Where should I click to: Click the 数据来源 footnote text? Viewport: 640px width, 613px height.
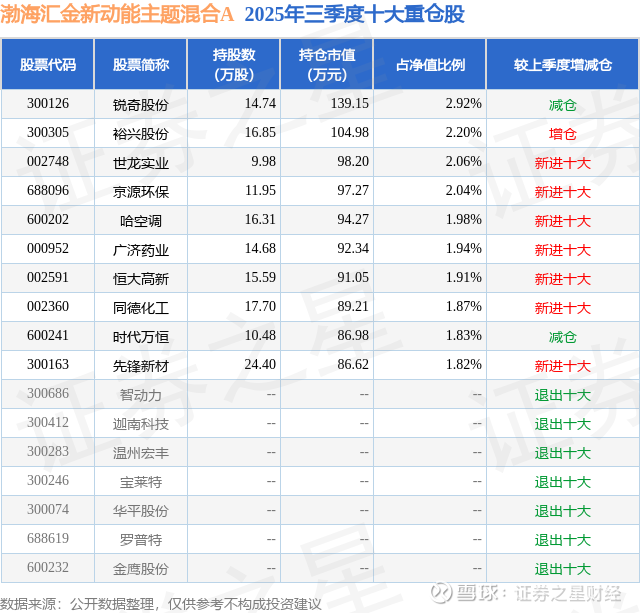click(x=160, y=604)
